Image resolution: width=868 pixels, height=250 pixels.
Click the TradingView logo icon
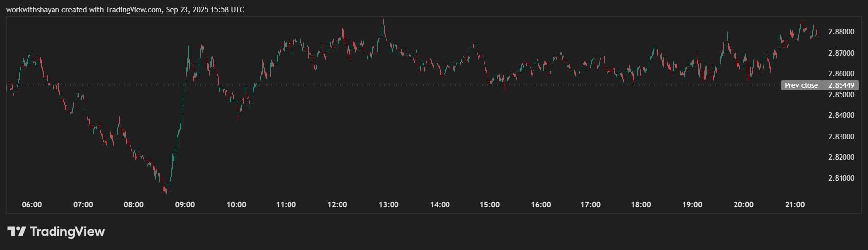pos(16,231)
